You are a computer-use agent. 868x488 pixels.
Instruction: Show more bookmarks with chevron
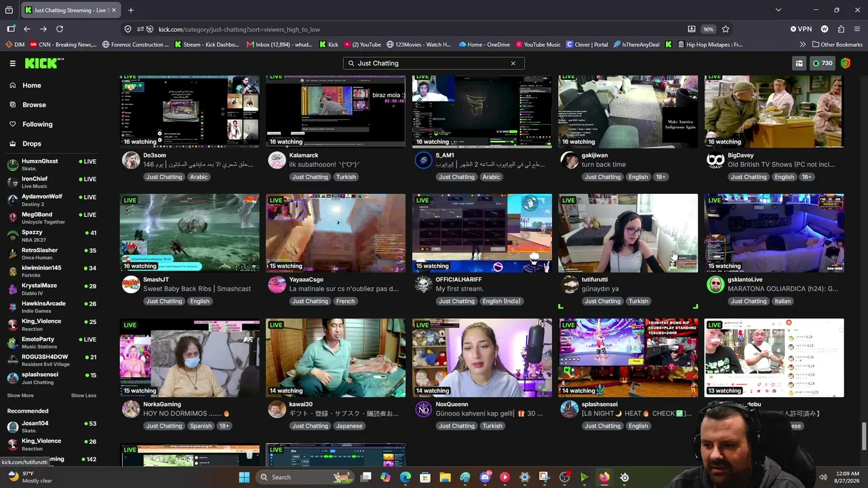(803, 45)
